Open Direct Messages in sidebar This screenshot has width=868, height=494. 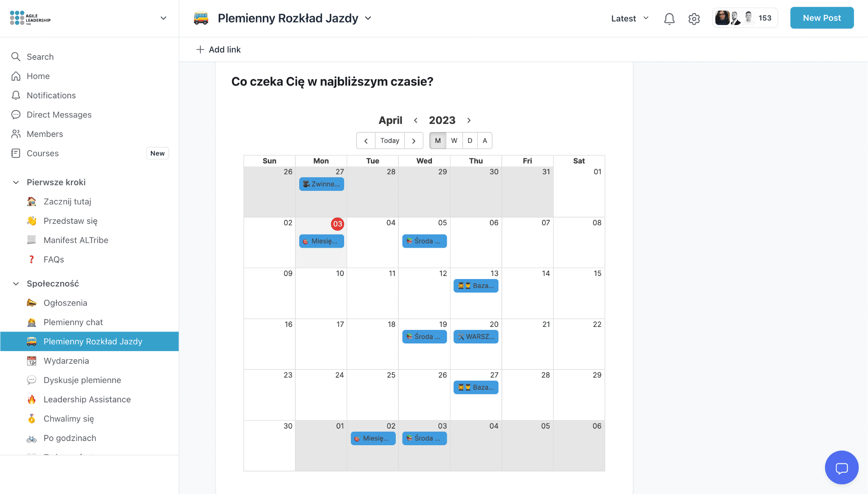(59, 114)
